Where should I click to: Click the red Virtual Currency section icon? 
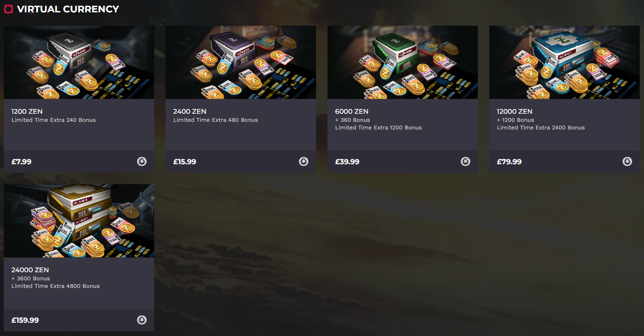tap(8, 9)
